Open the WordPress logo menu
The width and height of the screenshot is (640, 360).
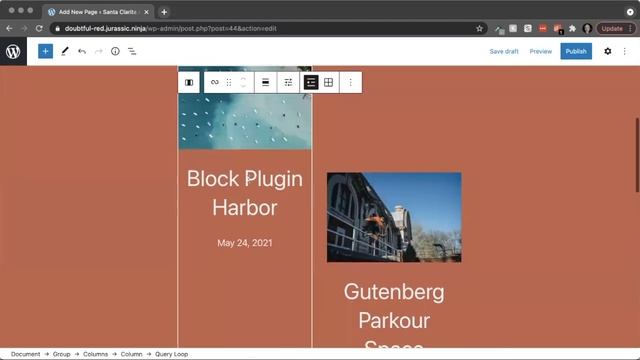point(13,51)
